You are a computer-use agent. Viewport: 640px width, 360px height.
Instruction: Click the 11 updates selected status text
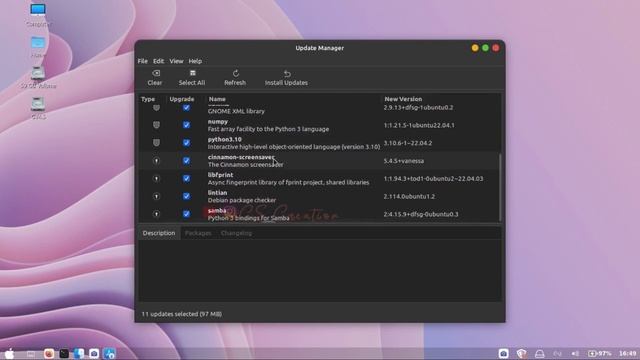(x=182, y=314)
